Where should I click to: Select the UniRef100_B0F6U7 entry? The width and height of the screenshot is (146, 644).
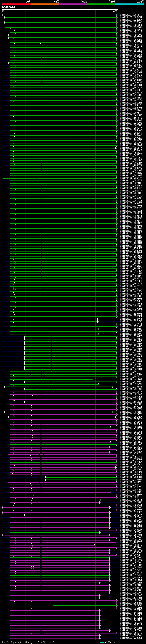click(131, 57)
